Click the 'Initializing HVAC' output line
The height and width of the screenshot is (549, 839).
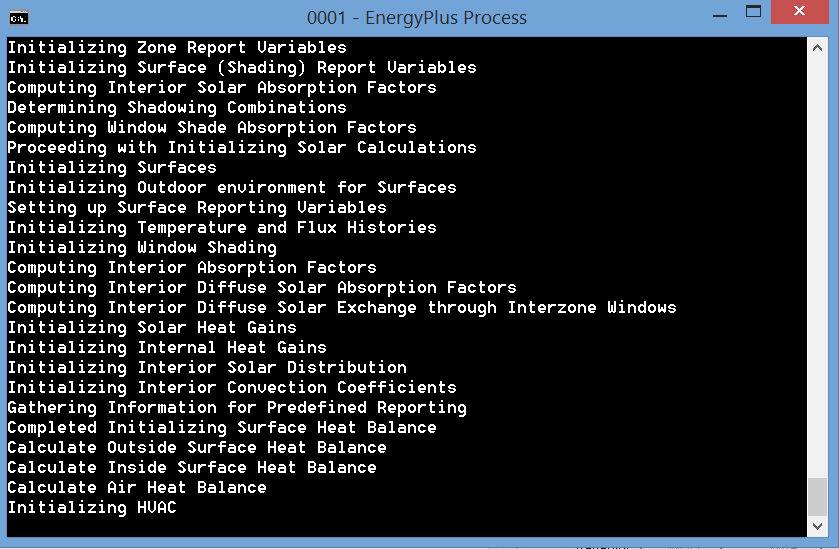[91, 507]
